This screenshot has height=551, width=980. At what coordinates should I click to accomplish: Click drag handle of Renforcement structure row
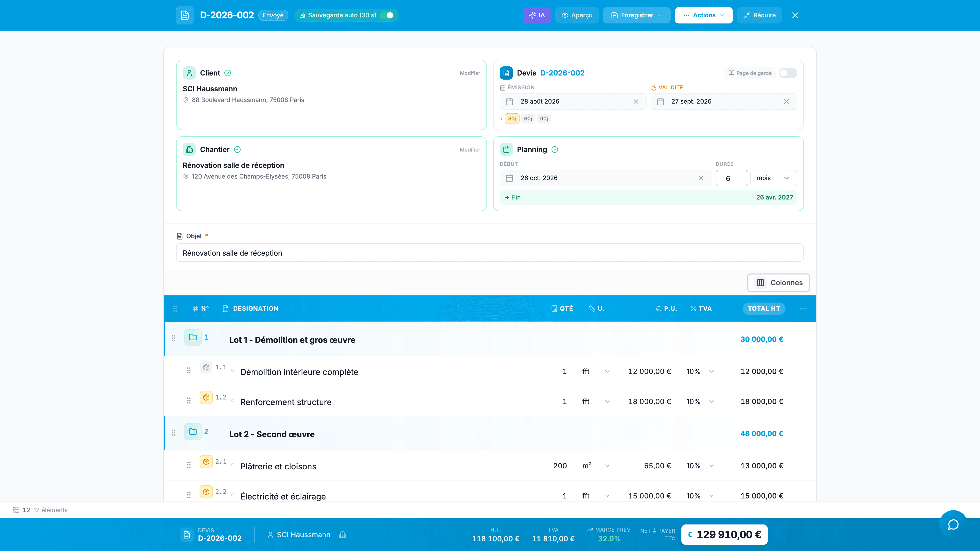(x=189, y=400)
